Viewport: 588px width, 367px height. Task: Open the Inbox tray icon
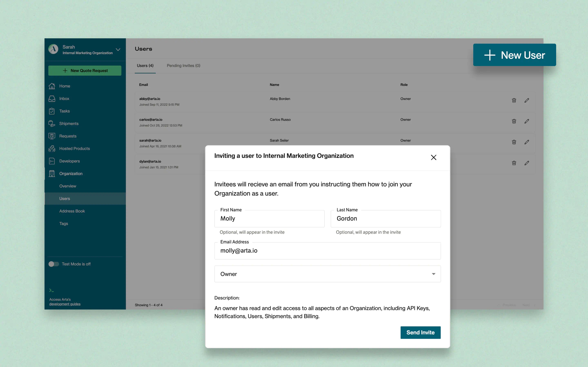(52, 98)
